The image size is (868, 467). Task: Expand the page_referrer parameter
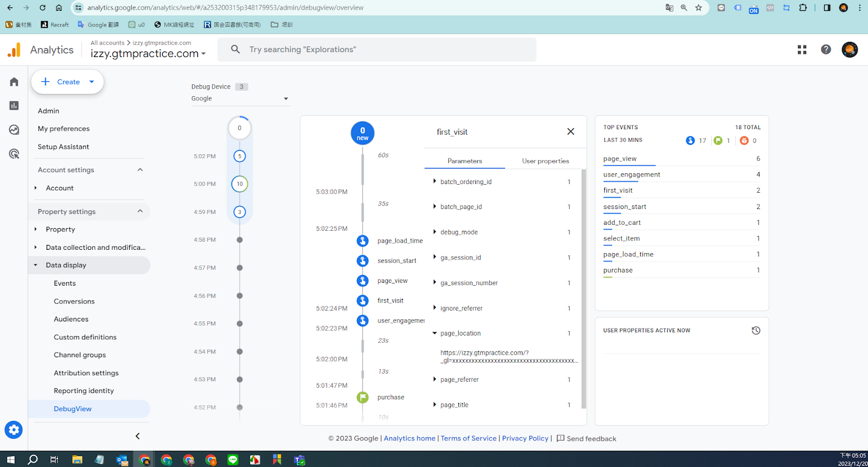(x=435, y=379)
